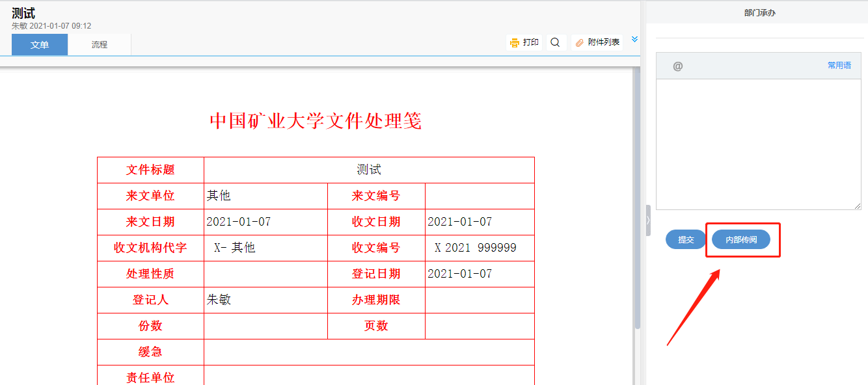Click the 登记人 value 朱敏
The height and width of the screenshot is (385, 868).
219,300
